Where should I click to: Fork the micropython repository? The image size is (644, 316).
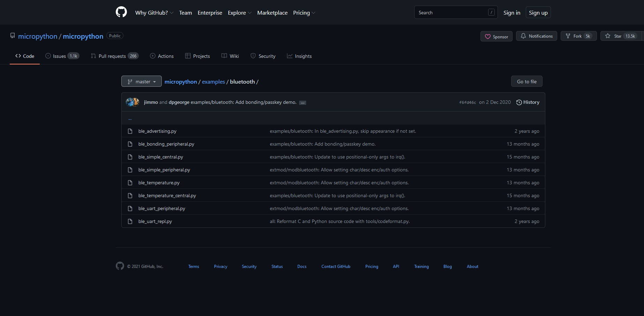click(579, 36)
